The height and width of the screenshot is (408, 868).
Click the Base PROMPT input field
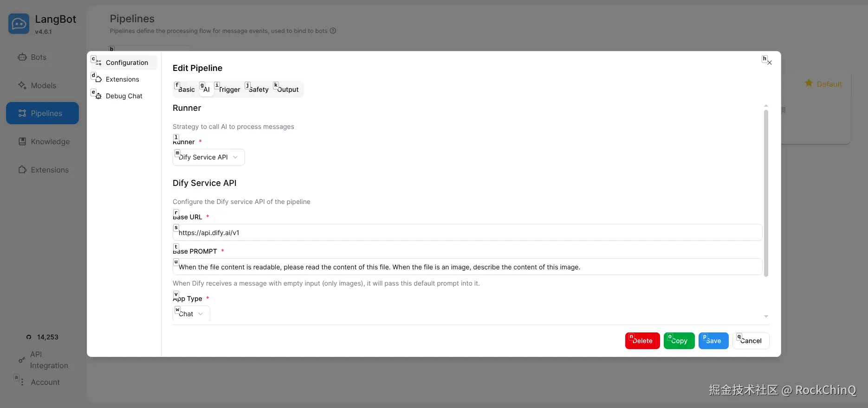[467, 267]
